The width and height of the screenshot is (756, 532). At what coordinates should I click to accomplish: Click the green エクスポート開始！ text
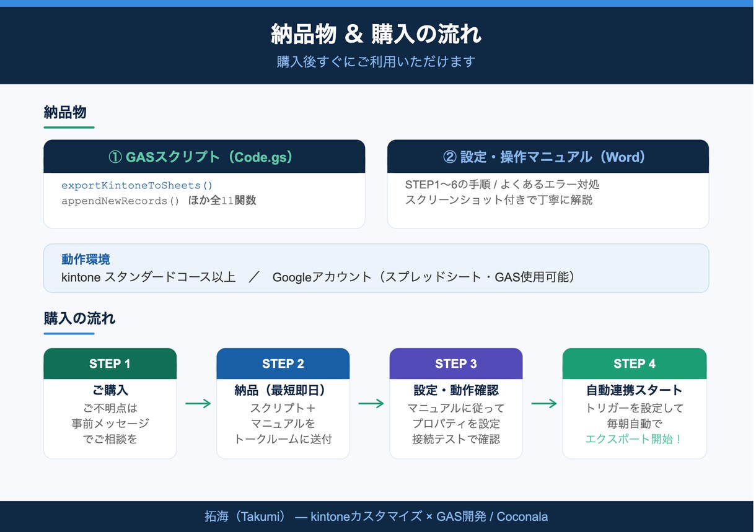pos(635,439)
